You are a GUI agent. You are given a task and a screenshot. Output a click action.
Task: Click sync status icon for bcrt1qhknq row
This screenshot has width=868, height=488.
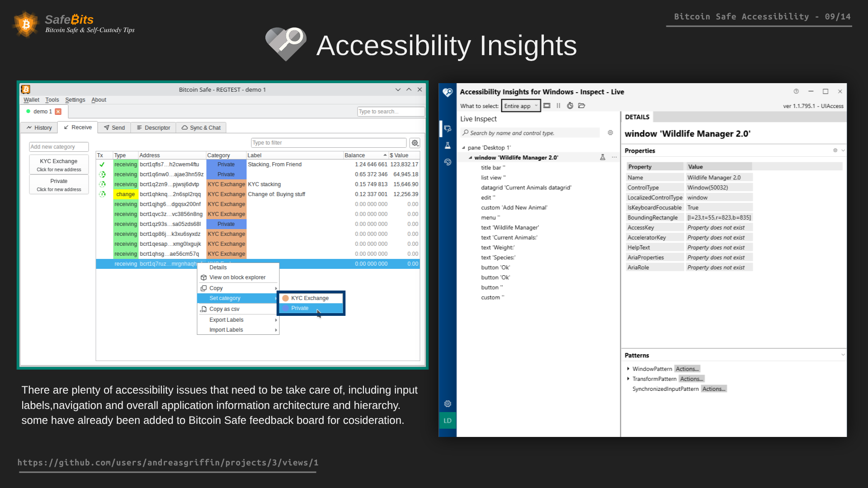[x=102, y=194]
